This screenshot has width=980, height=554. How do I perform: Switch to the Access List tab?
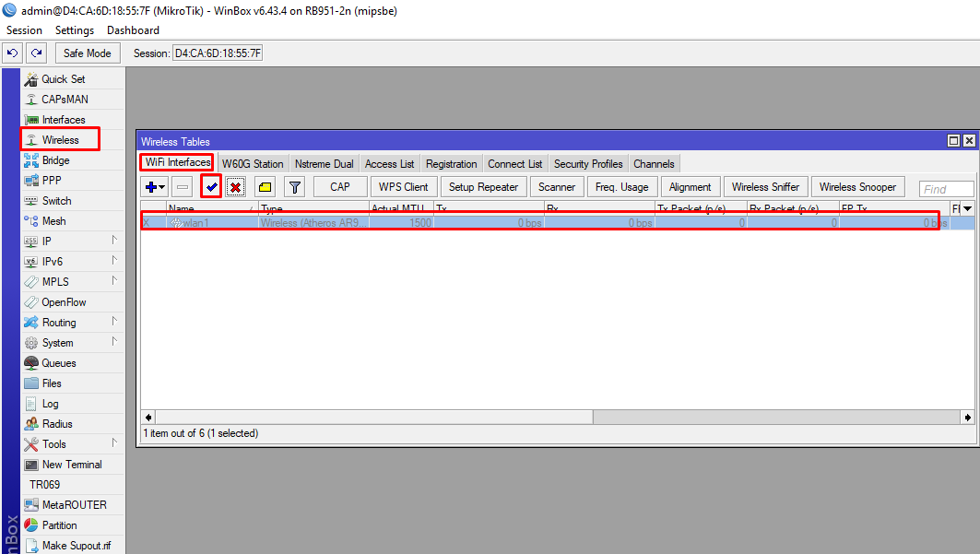pyautogui.click(x=389, y=164)
